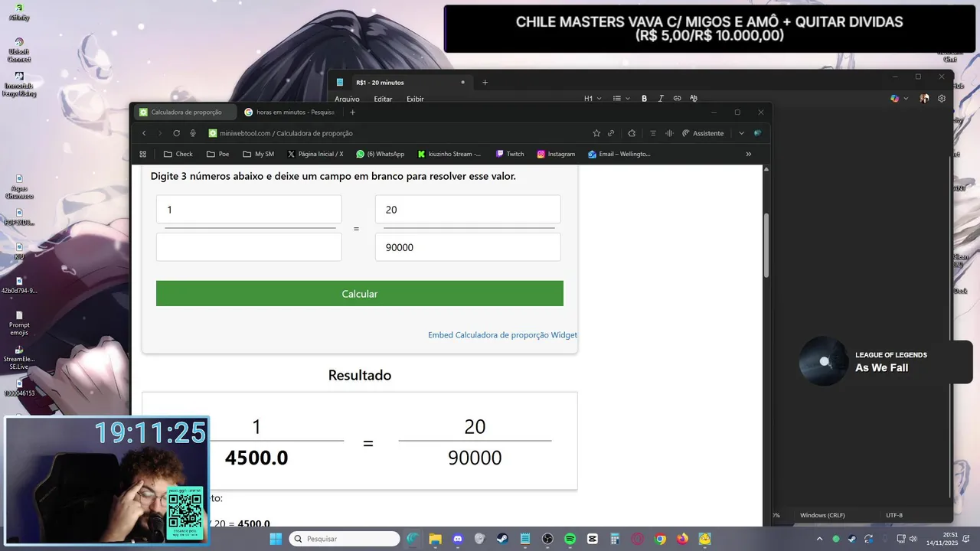Go back with the browser back arrow
The width and height of the screenshot is (980, 551).
(144, 133)
